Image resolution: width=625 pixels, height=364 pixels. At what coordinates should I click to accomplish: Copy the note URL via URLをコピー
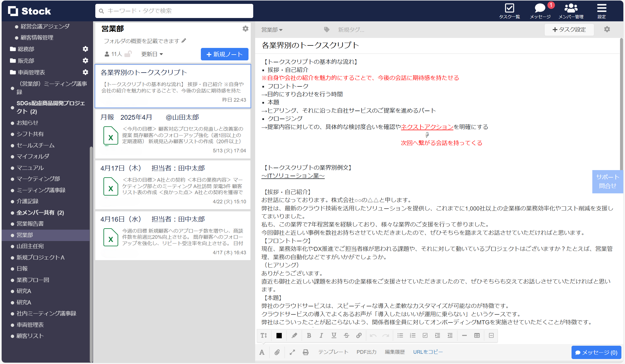428,352
